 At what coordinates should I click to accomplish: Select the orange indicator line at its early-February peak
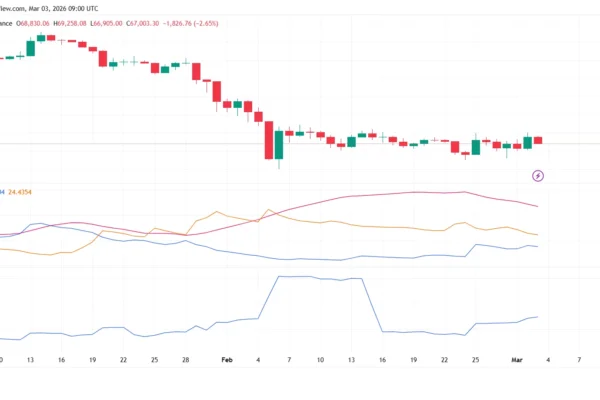[267, 211]
